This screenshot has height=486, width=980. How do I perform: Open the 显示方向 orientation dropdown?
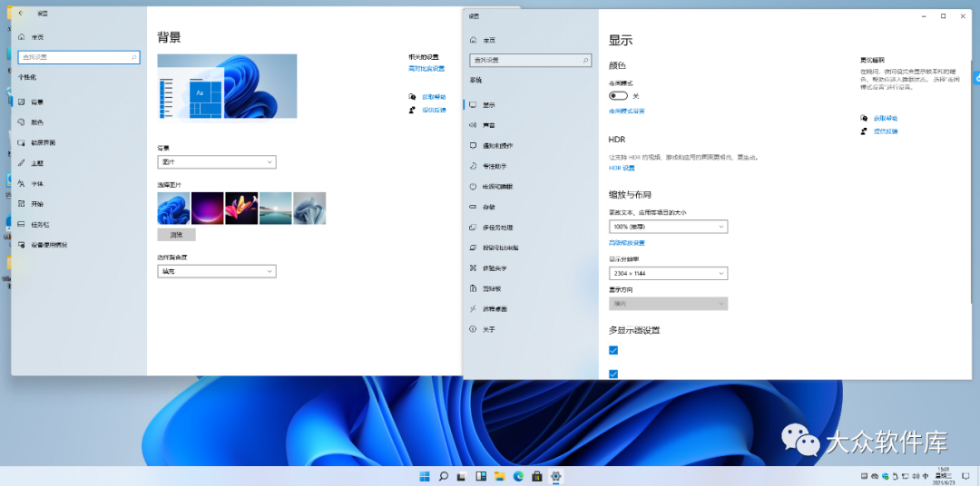pos(668,304)
